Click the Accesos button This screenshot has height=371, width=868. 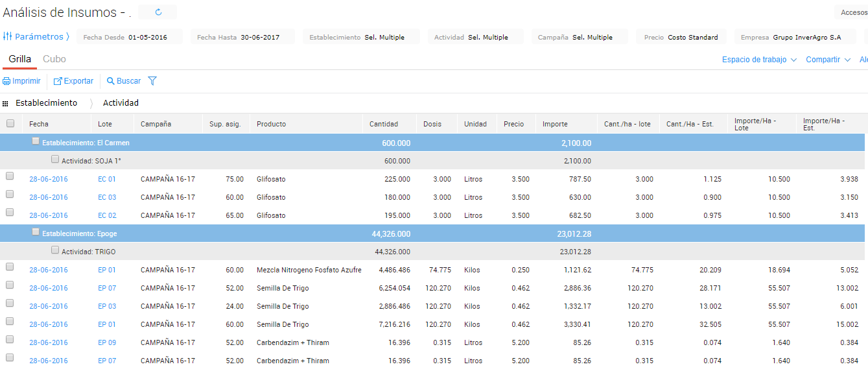853,12
